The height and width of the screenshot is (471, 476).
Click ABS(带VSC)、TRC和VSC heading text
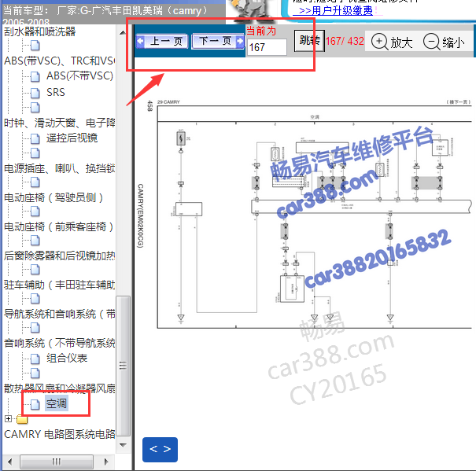(60, 61)
